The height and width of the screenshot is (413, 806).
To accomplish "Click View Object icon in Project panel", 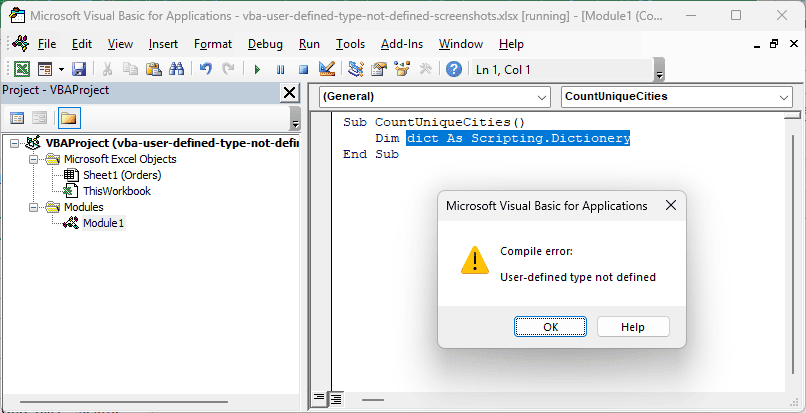I will click(x=40, y=118).
